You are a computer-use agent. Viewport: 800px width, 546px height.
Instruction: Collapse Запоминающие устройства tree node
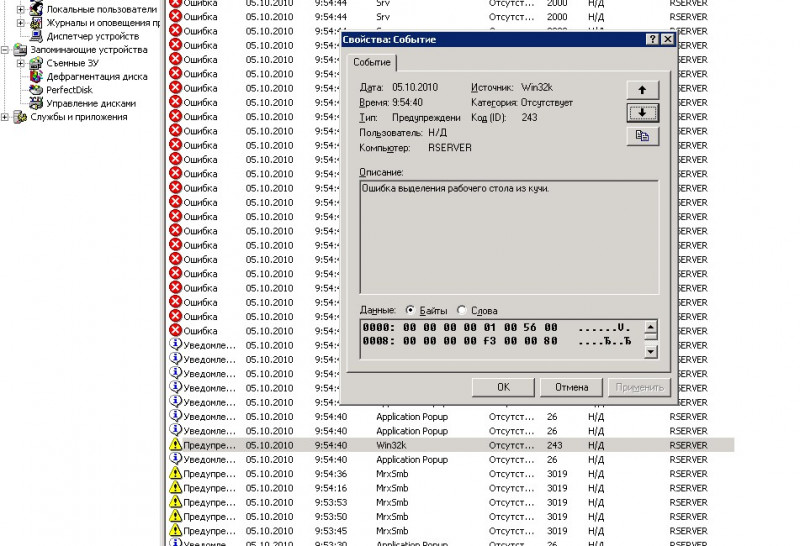point(5,50)
